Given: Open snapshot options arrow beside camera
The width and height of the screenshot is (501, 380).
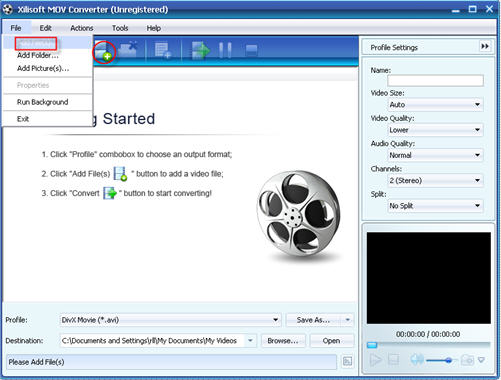Looking at the screenshot, I should 481,360.
